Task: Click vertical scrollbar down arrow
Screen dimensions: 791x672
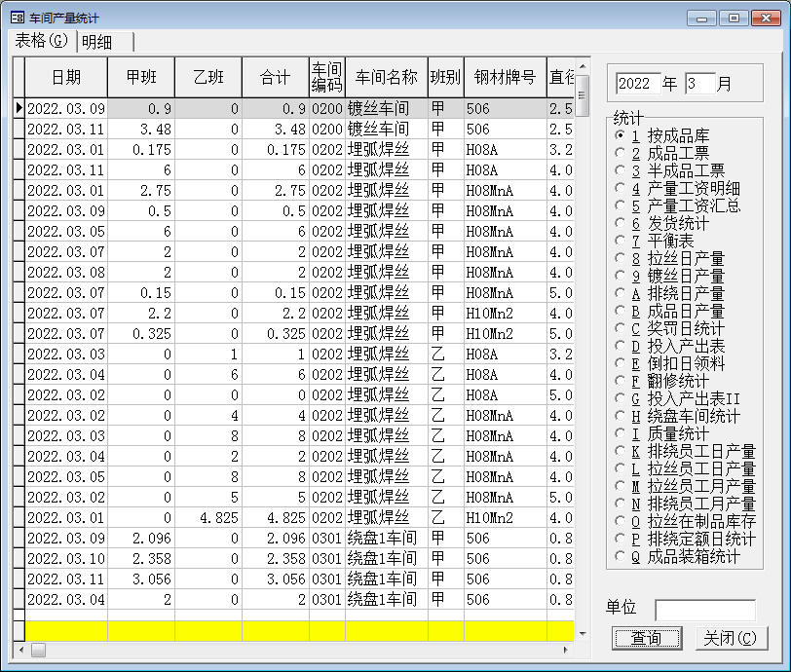Action: tap(583, 634)
